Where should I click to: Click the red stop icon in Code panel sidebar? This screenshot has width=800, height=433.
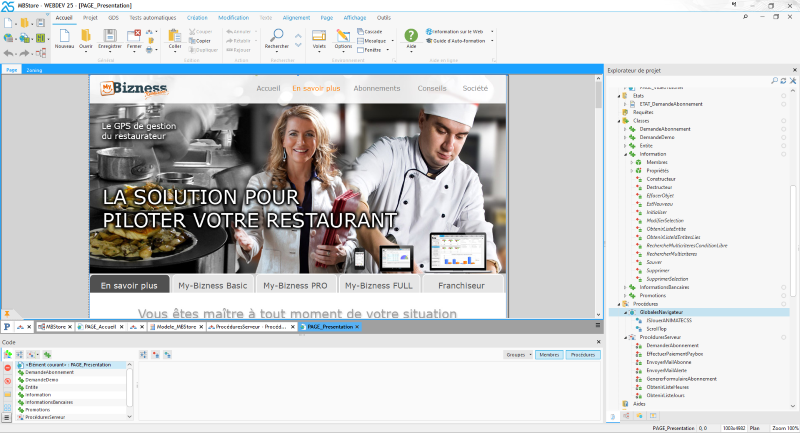tap(8, 368)
